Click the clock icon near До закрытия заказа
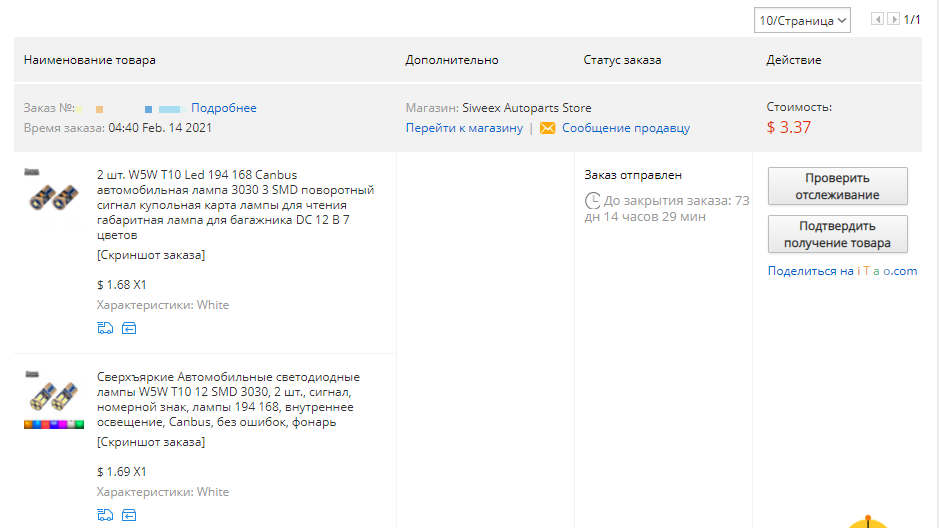The width and height of the screenshot is (939, 528). click(592, 201)
